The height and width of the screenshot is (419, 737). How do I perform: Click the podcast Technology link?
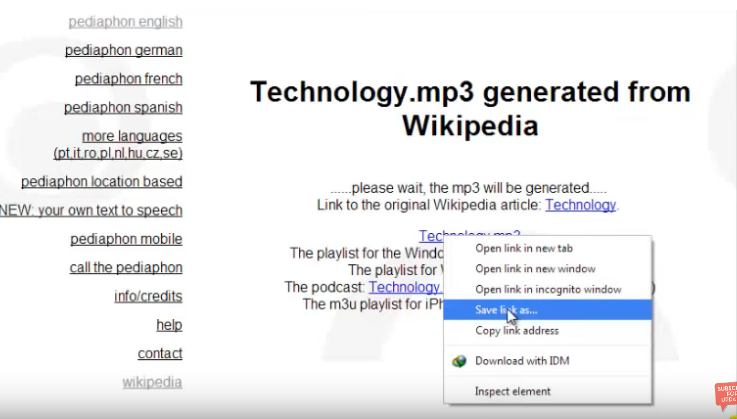pyautogui.click(x=405, y=287)
